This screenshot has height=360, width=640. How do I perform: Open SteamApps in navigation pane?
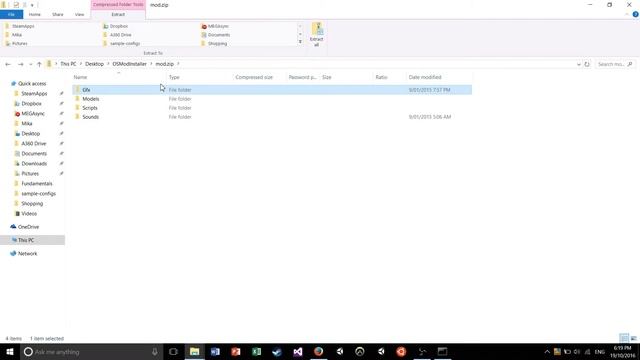34,93
